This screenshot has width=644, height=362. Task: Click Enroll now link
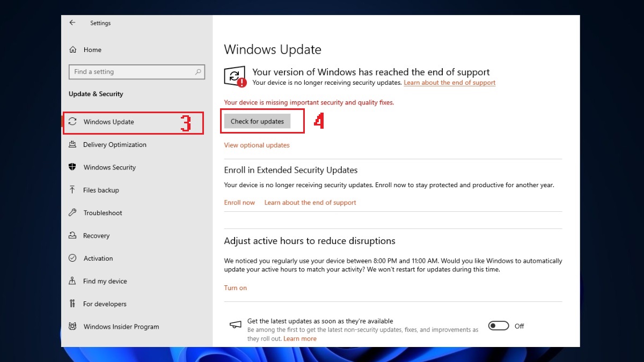point(239,203)
